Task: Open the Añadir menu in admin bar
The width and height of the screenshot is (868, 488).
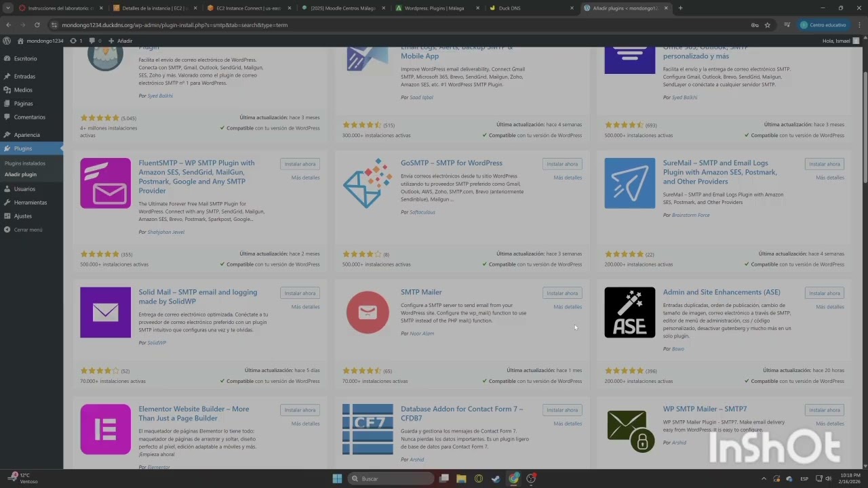Action: point(121,41)
